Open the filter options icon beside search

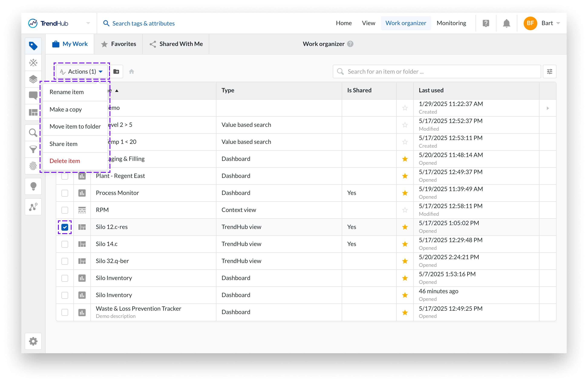click(x=549, y=71)
